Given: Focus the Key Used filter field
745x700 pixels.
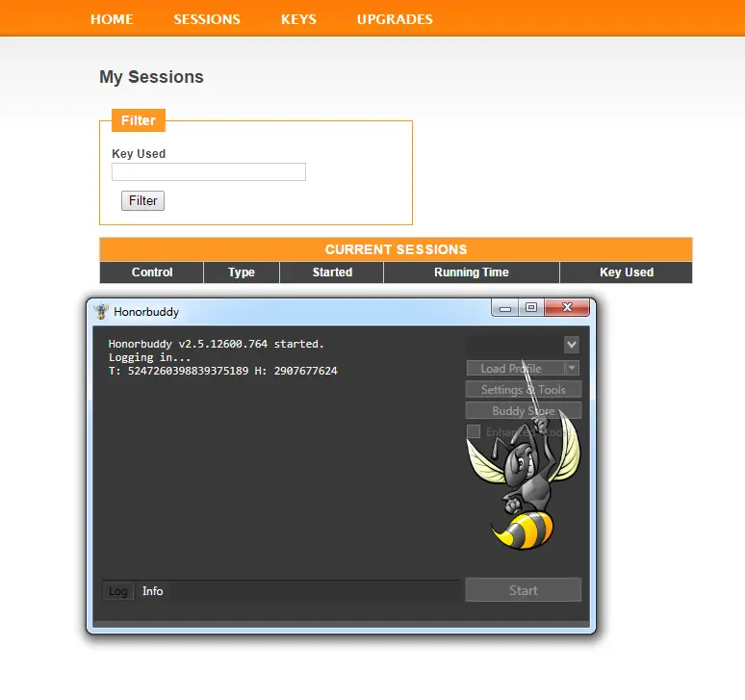Looking at the screenshot, I should (209, 171).
